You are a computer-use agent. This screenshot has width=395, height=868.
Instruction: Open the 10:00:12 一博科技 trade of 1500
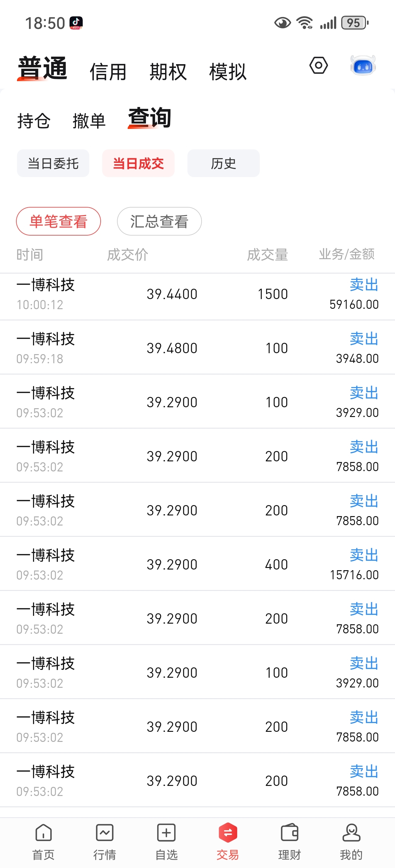point(197,294)
